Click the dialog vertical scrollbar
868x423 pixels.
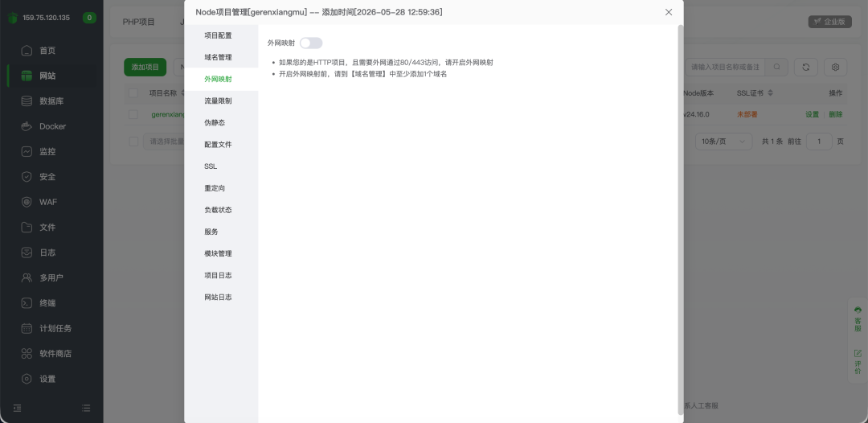(681, 220)
